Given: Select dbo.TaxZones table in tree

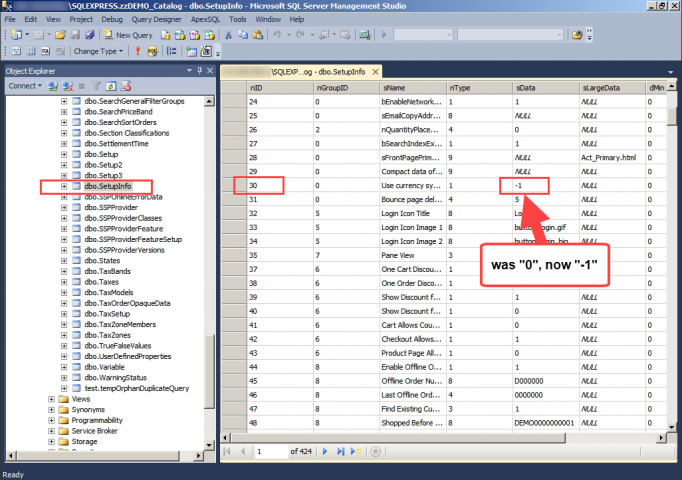Looking at the screenshot, I should click(105, 335).
